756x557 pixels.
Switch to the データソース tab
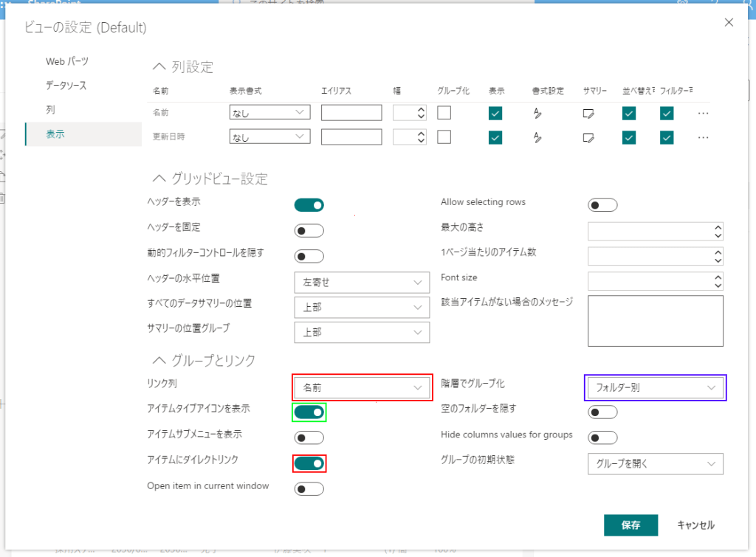[x=66, y=86]
